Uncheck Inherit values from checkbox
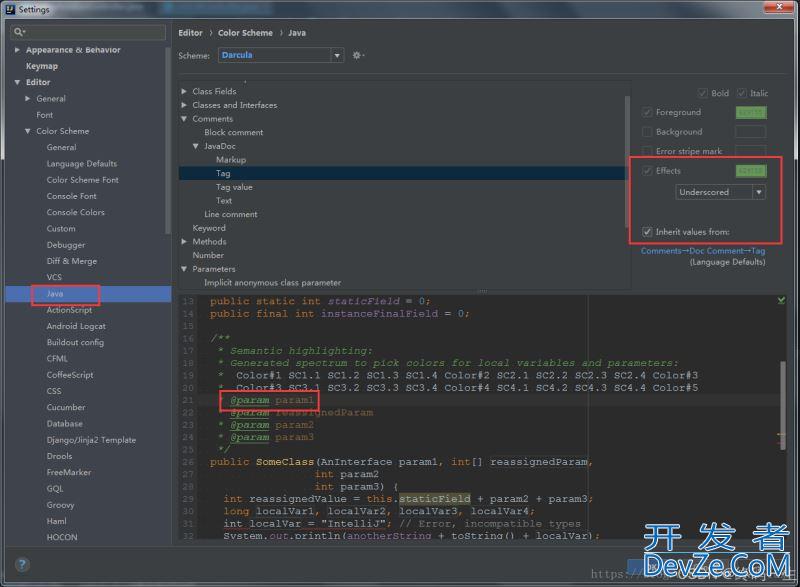 [647, 232]
